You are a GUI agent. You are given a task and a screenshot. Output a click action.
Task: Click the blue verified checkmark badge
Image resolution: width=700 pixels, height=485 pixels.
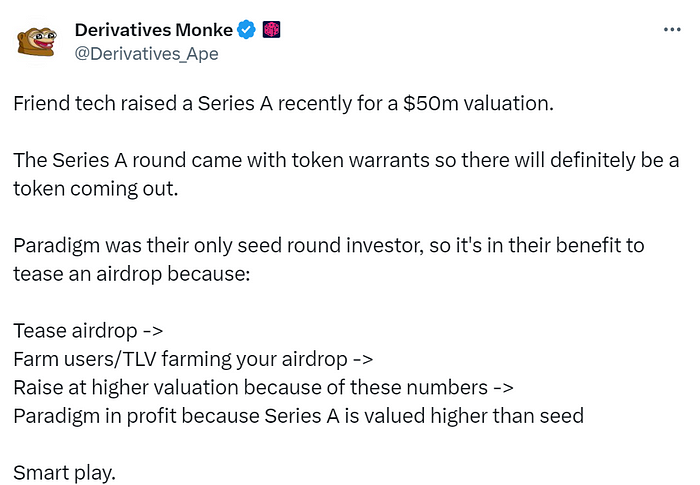247,31
